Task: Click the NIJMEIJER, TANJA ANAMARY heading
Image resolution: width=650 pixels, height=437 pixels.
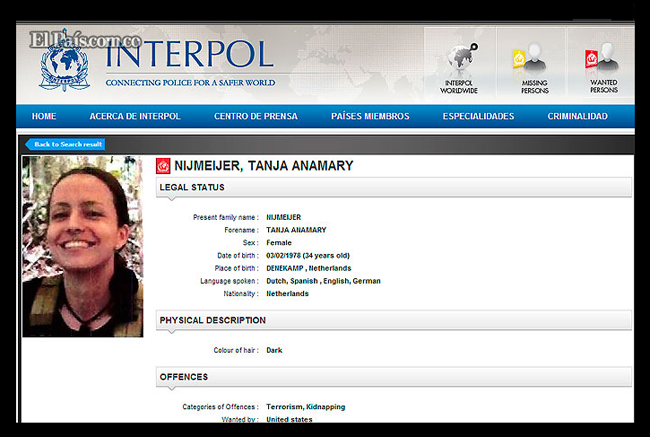Action: click(264, 166)
